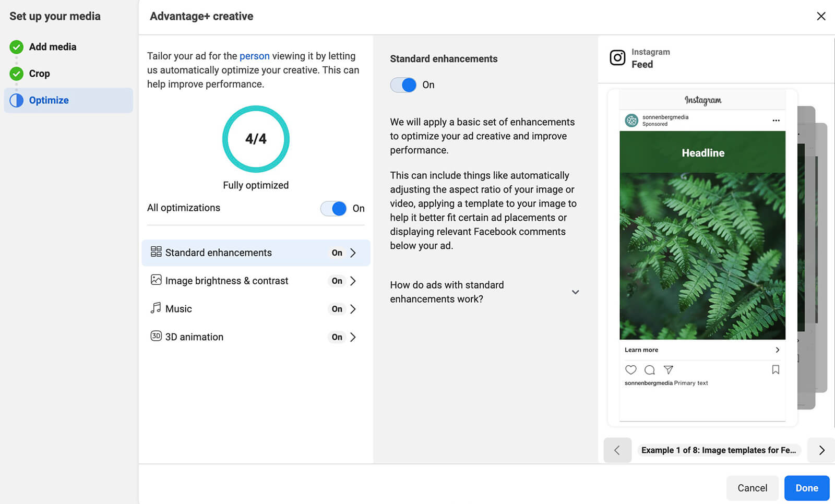
Task: Click the Done button
Action: (x=806, y=488)
